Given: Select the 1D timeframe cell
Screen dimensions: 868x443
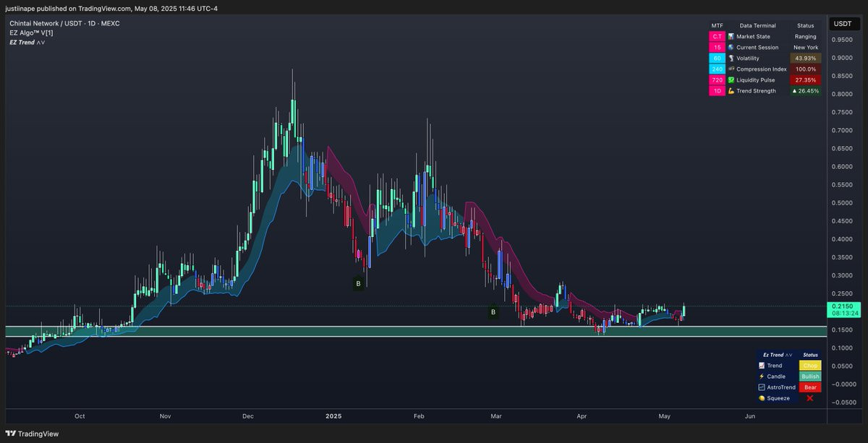Looking at the screenshot, I should (x=717, y=90).
